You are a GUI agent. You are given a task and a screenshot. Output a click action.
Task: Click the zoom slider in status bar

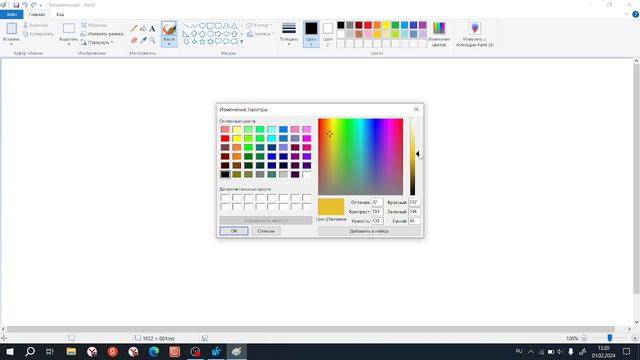[609, 338]
